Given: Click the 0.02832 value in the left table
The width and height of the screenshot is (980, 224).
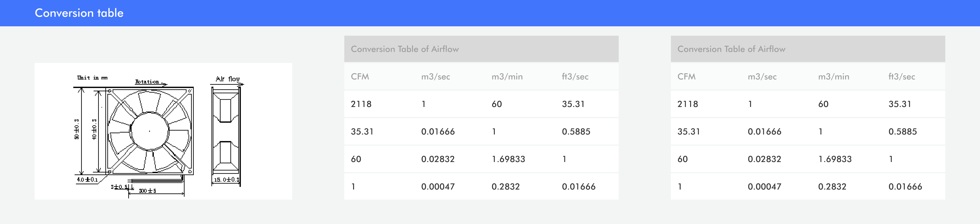Looking at the screenshot, I should pos(438,159).
